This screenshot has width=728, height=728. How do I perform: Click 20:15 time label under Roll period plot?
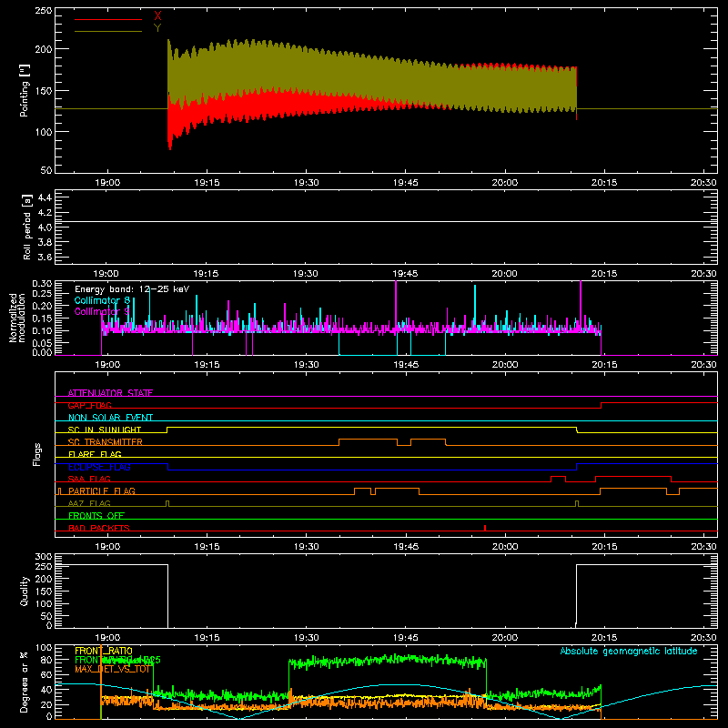point(604,274)
